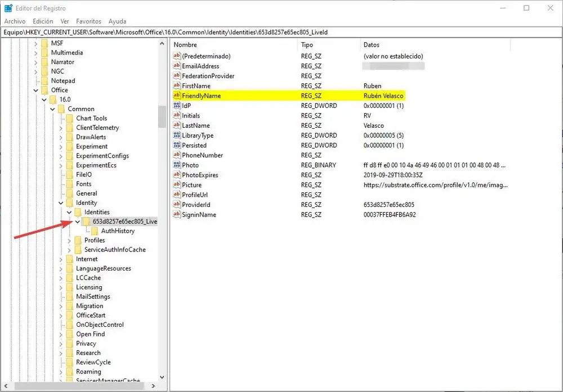Click the Identities folder icon
The height and width of the screenshot is (392, 563).
(78, 212)
